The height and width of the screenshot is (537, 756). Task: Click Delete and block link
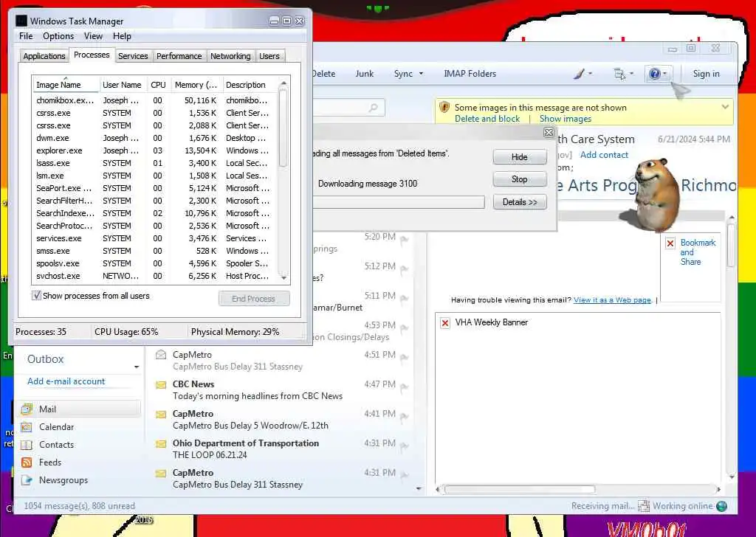point(487,119)
